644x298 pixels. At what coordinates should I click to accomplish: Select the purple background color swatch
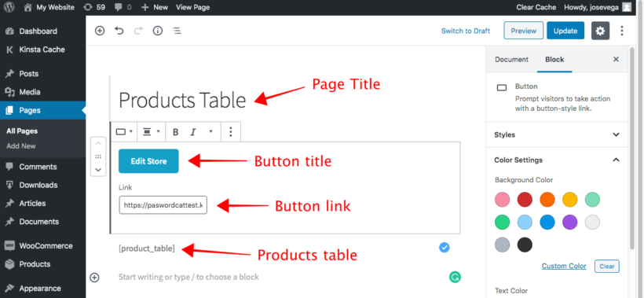(x=569, y=222)
